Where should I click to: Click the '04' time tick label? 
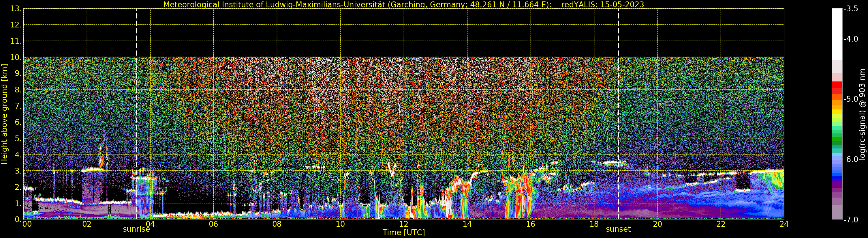pos(150,224)
